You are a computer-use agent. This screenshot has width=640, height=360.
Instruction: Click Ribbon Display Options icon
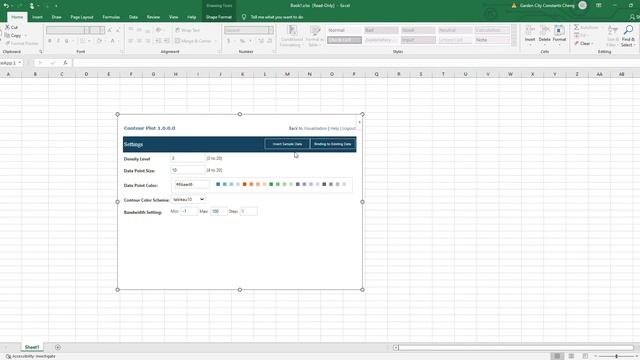tap(598, 5)
